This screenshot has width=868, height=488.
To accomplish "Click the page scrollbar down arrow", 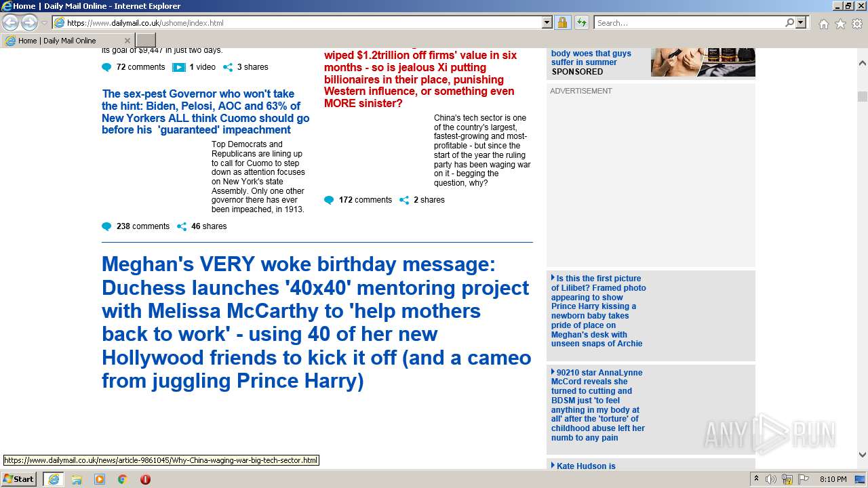I will 863,455.
